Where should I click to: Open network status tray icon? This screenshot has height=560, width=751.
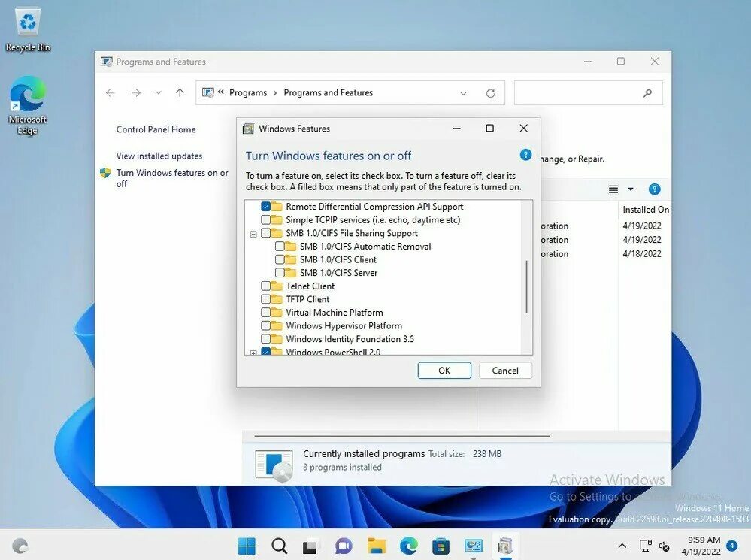(x=645, y=546)
